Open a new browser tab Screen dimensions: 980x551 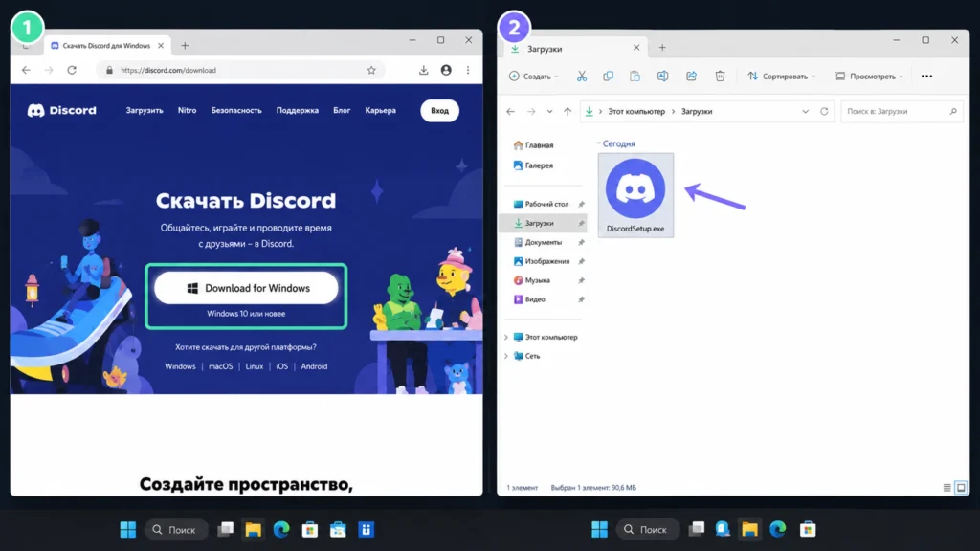pos(185,46)
